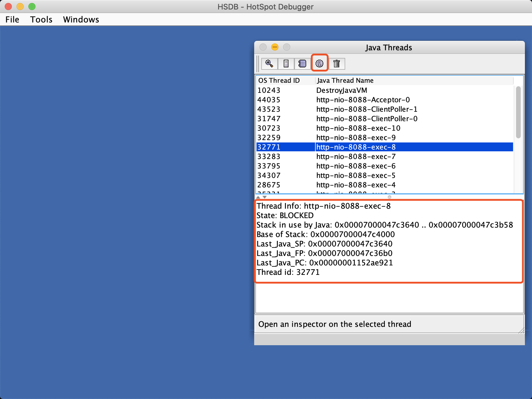This screenshot has height=399, width=532.
Task: Click the Java Threads window title bar
Action: click(x=389, y=47)
